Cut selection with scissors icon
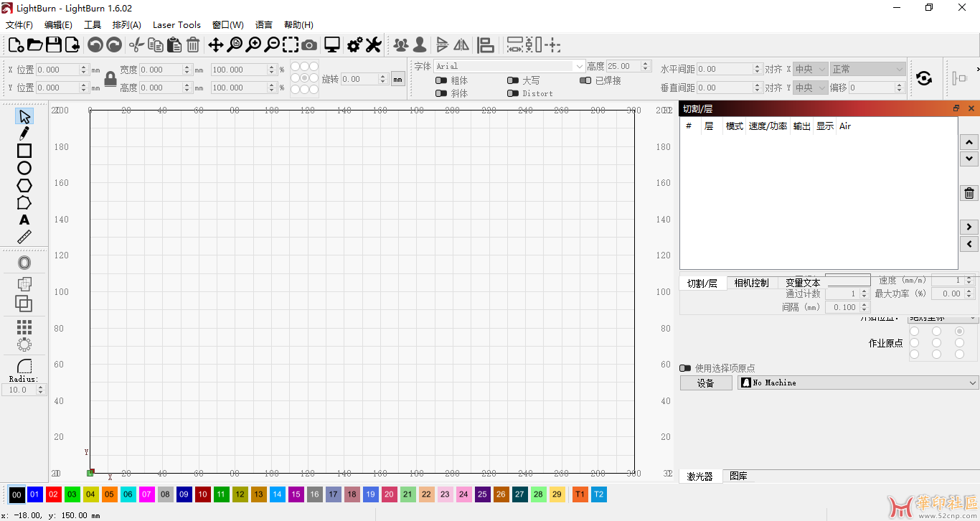Image resolution: width=980 pixels, height=521 pixels. [x=136, y=45]
